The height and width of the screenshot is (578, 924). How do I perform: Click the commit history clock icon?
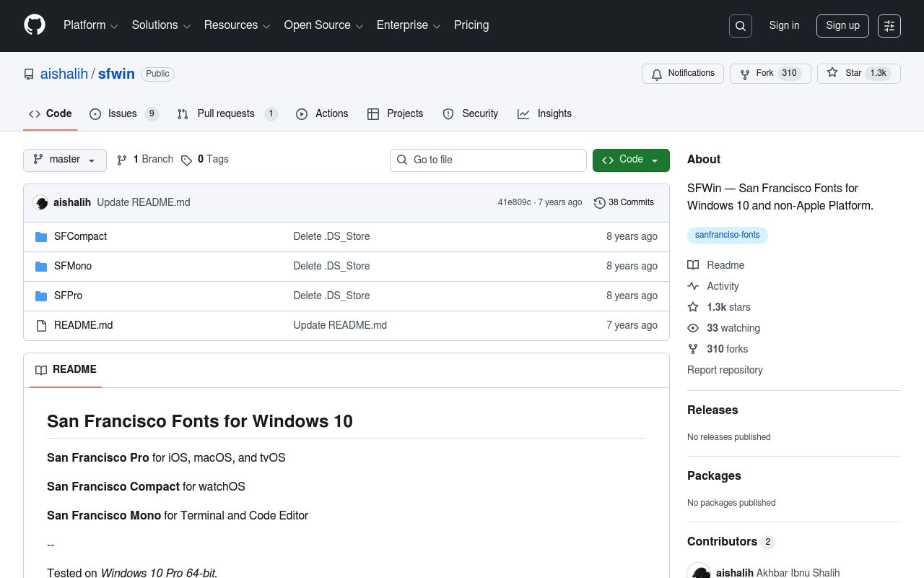[x=599, y=203]
